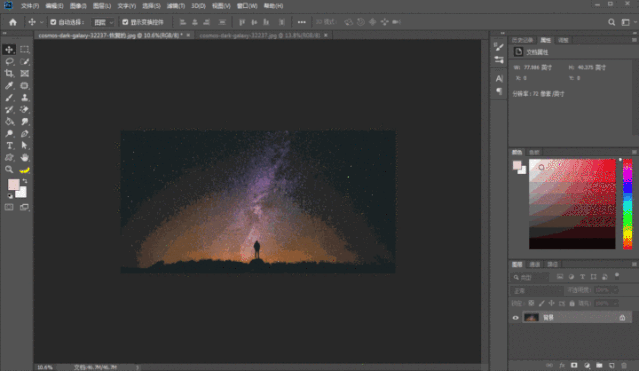The height and width of the screenshot is (371, 639).
Task: Toggle the 显示变换控件 checkbox
Action: (125, 22)
